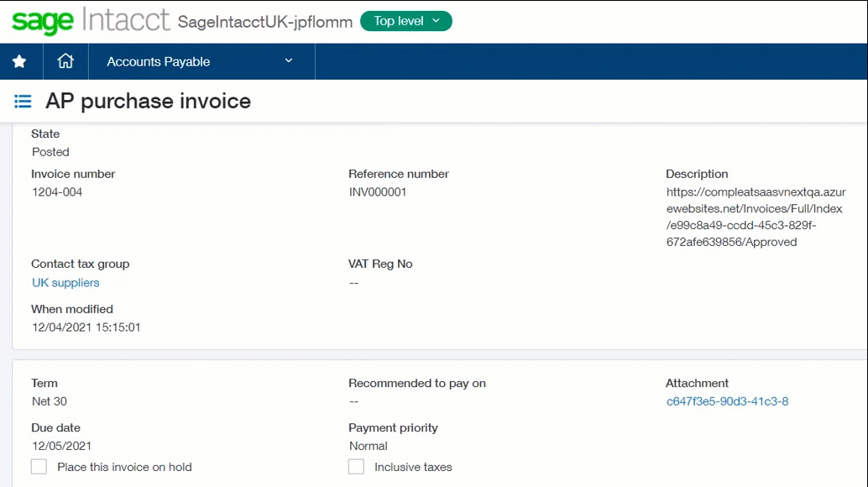
Task: Expand the Top level entity dropdown
Action: (405, 21)
